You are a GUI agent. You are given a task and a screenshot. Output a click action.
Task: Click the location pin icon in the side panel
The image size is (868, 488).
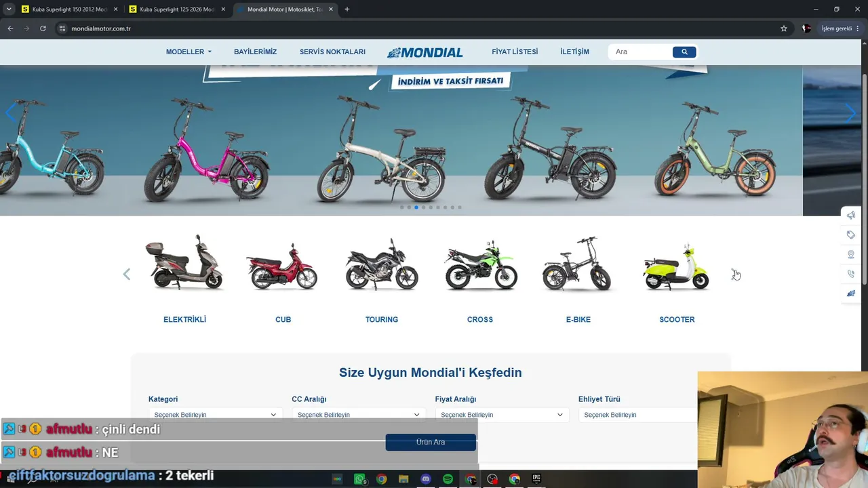pos(850,255)
